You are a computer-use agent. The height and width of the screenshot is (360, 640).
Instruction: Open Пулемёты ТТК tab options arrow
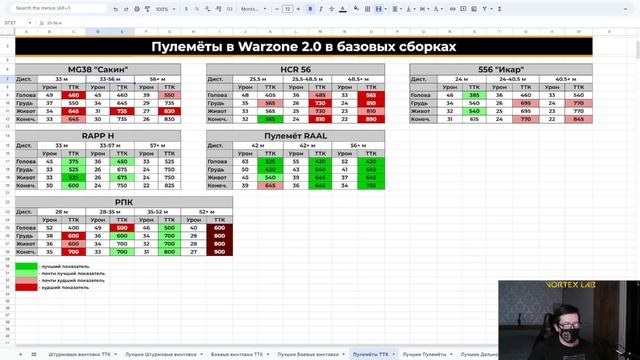pyautogui.click(x=393, y=354)
